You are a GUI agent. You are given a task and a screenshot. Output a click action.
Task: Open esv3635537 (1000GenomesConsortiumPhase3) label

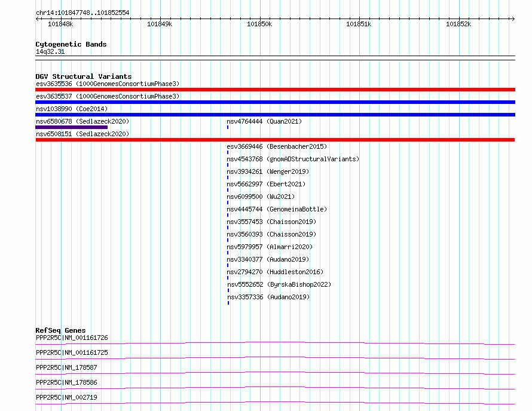pos(108,96)
